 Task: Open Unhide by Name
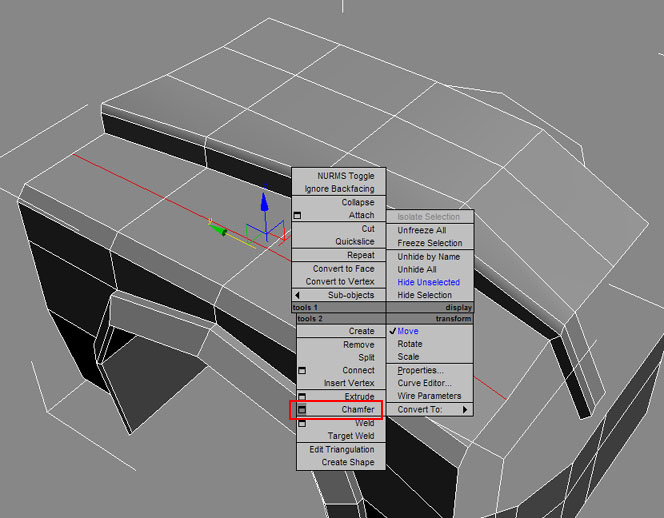429,257
